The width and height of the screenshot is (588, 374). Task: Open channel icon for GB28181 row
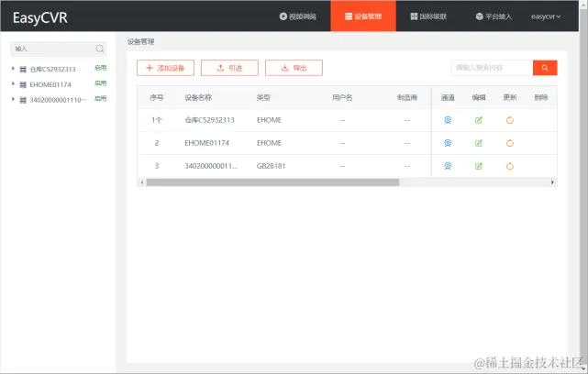[x=448, y=166]
